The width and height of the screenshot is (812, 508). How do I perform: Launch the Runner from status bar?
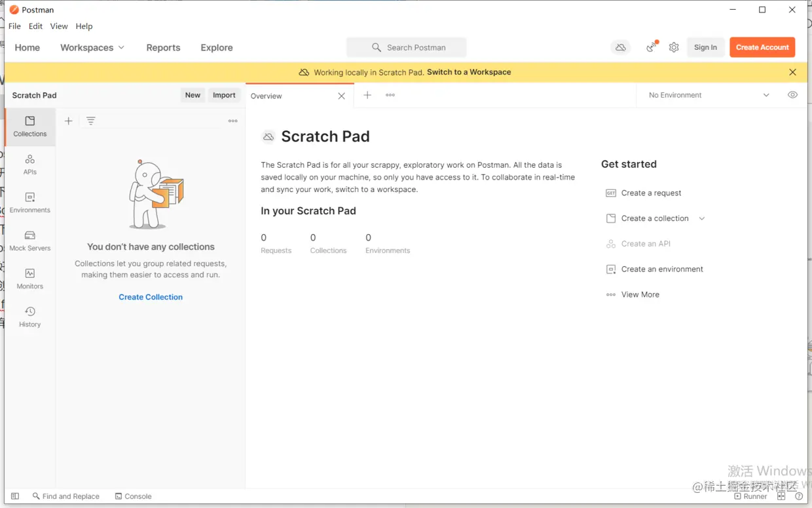[x=750, y=496]
